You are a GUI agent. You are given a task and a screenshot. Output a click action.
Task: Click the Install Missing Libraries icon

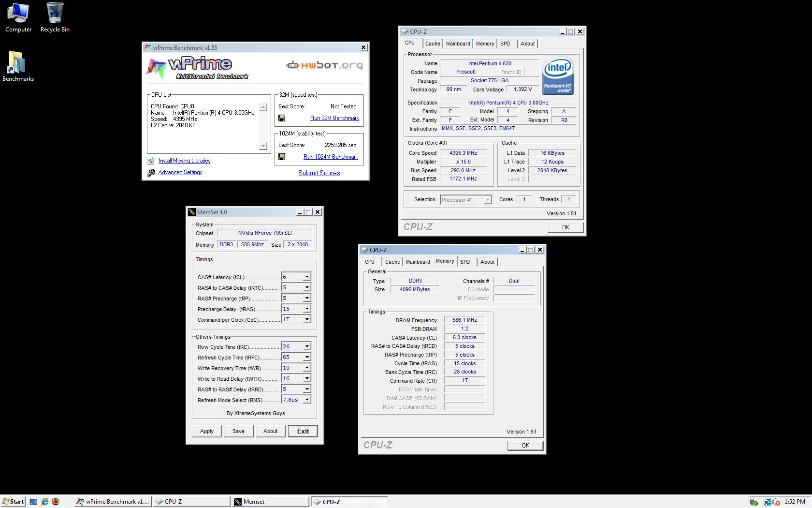point(151,161)
